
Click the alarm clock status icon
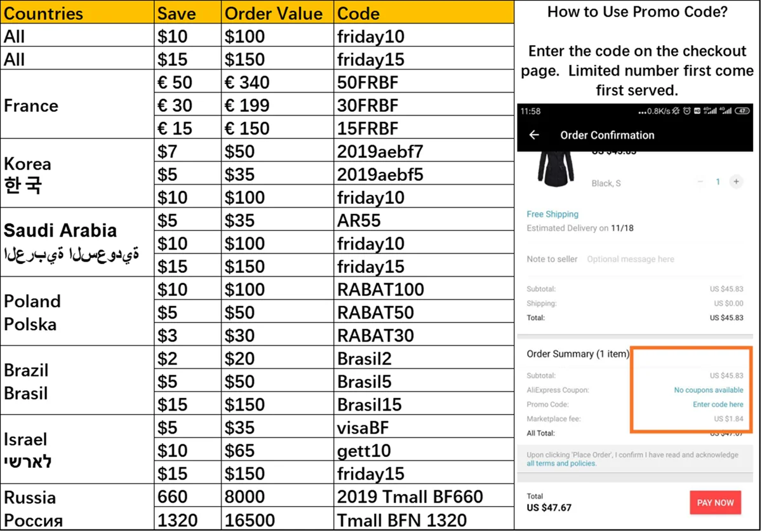click(686, 111)
